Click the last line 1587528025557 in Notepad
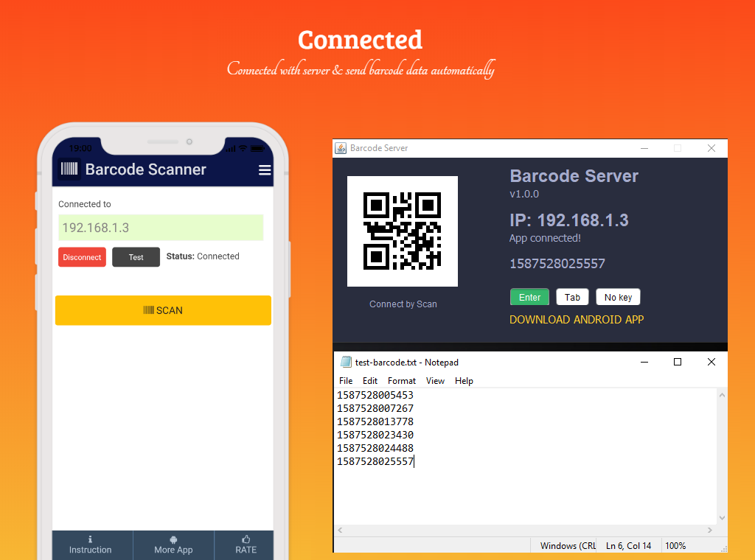 (x=375, y=461)
